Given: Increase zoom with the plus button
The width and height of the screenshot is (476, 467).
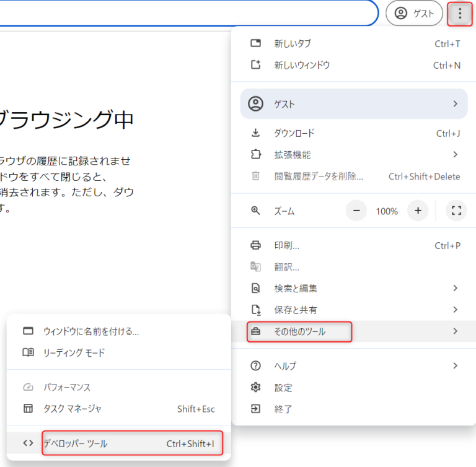Looking at the screenshot, I should point(418,211).
